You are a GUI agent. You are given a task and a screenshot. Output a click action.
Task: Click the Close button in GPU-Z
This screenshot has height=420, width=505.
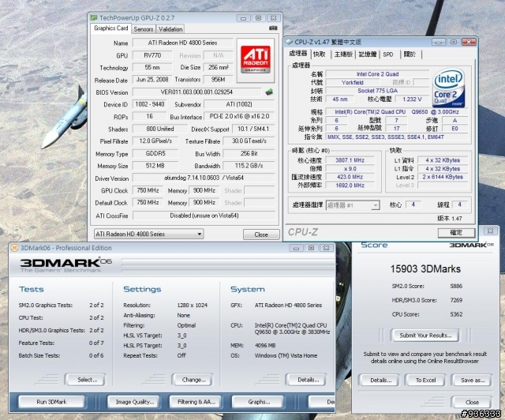[261, 234]
